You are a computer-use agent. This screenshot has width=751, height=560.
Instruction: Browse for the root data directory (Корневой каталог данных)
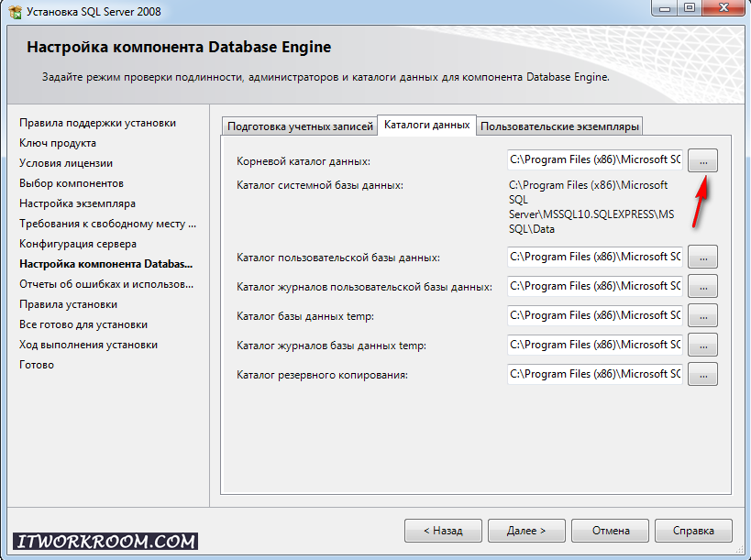[702, 160]
